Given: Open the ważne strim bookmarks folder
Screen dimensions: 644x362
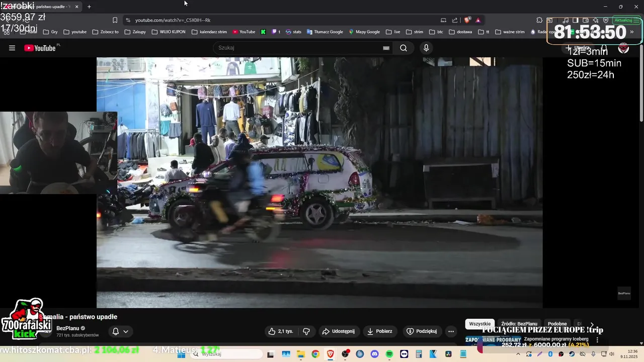Looking at the screenshot, I should [x=510, y=32].
